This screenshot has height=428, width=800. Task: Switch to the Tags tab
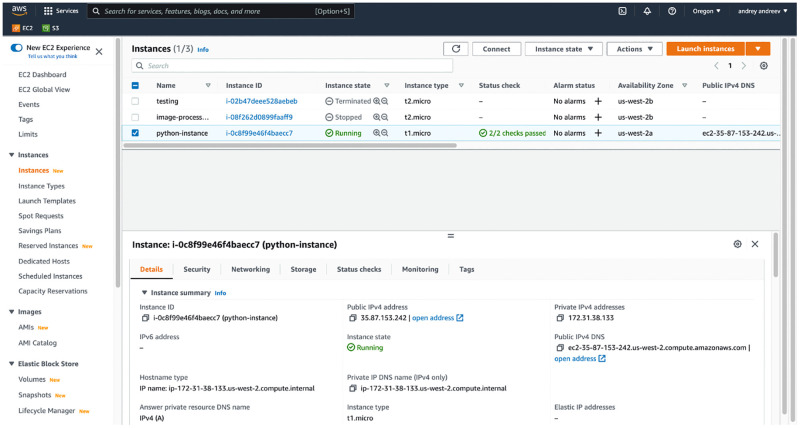(x=466, y=269)
